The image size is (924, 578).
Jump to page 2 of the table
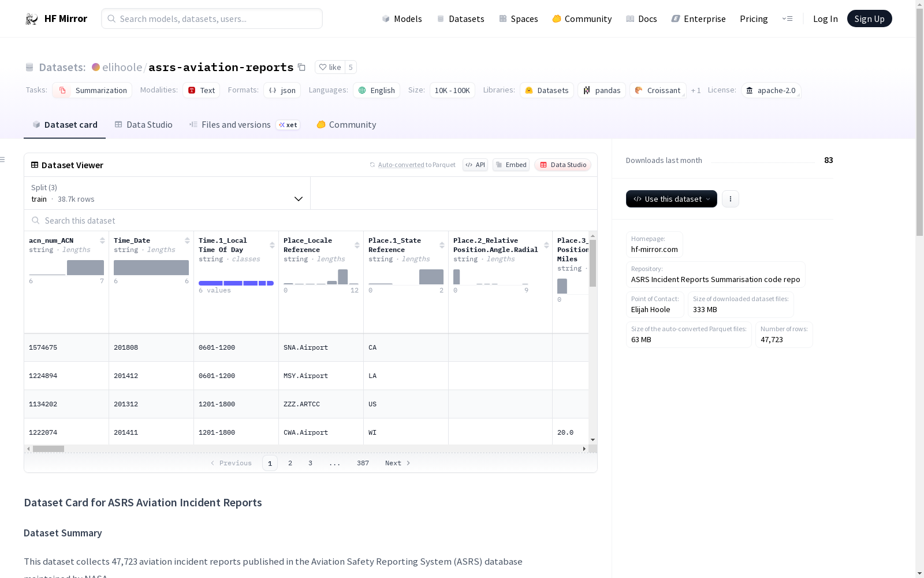coord(290,463)
